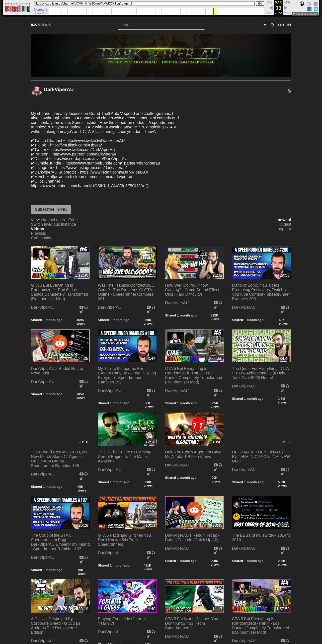Sort videos by oldest
322x644 pixels.
point(286,224)
